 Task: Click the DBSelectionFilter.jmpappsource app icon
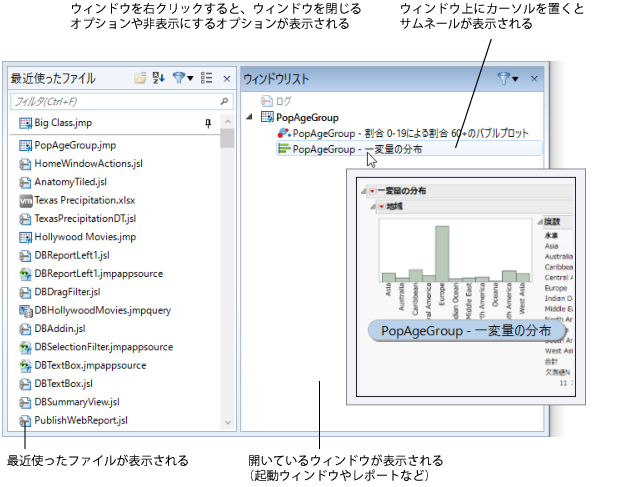tap(25, 347)
